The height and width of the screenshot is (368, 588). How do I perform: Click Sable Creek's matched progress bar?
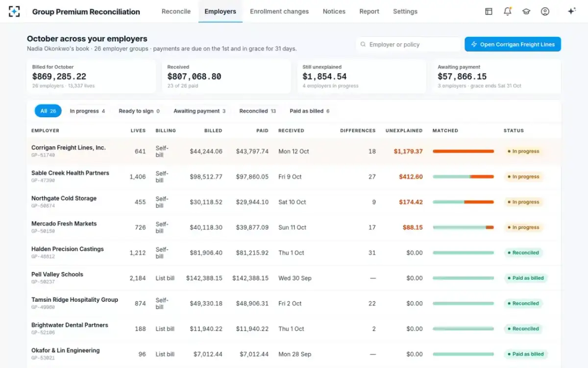(x=463, y=177)
